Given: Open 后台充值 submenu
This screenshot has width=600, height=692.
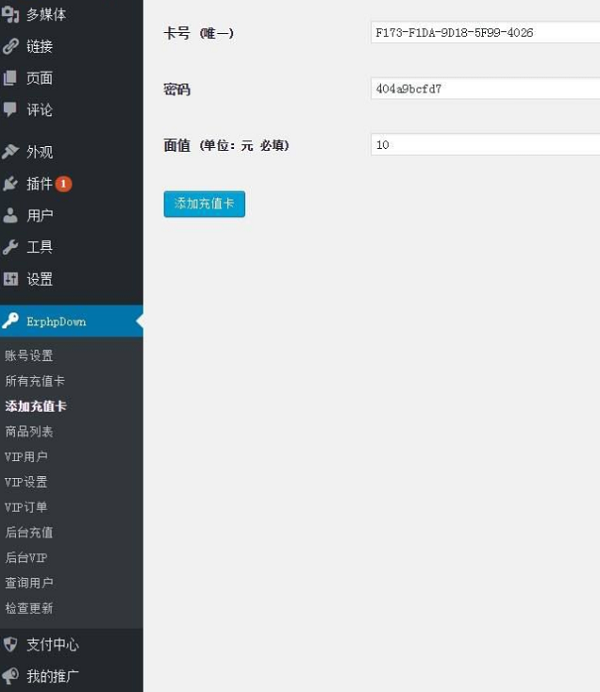Looking at the screenshot, I should point(29,532).
